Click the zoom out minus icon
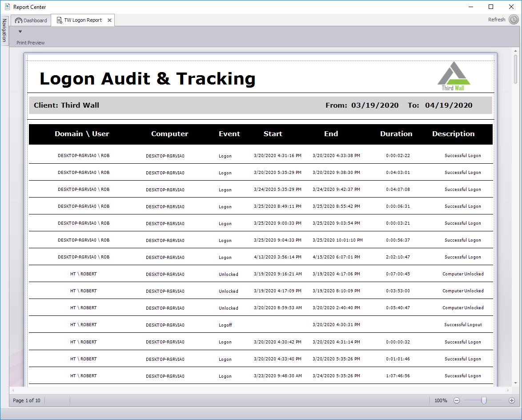522x420 pixels. (x=457, y=400)
